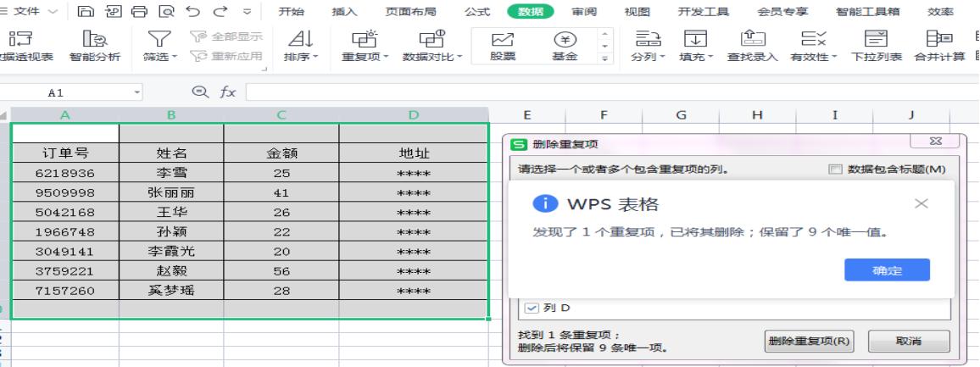Switch to the 智能工具箱 ribbon tab

[868, 11]
